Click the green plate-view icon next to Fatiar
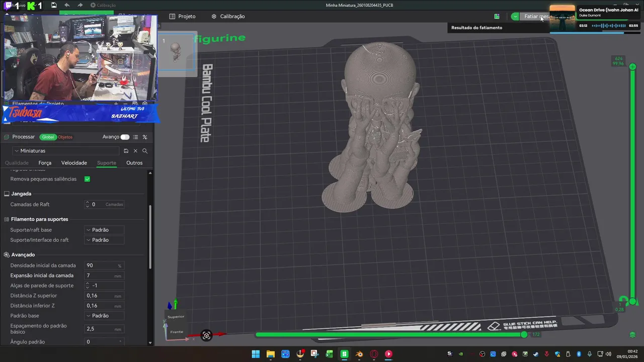The image size is (644, 362). click(497, 17)
